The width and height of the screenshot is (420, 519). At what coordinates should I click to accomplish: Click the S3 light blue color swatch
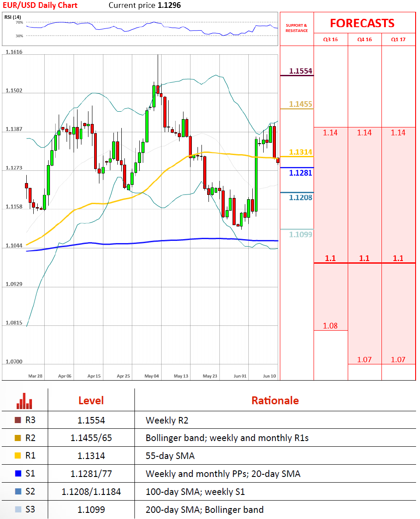(18, 509)
